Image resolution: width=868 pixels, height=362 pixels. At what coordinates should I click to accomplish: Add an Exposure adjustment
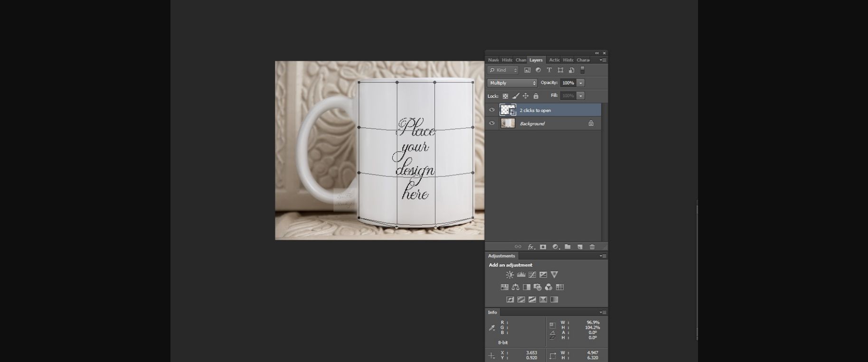[x=543, y=275]
